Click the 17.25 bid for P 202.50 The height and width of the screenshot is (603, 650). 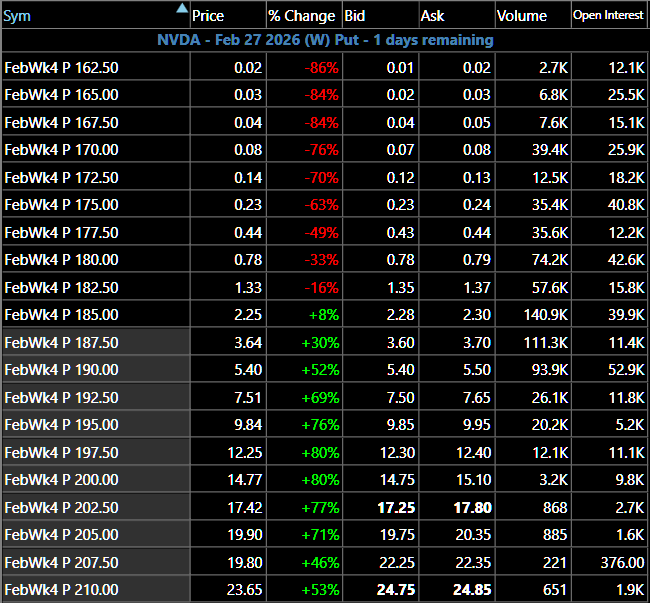coord(379,507)
